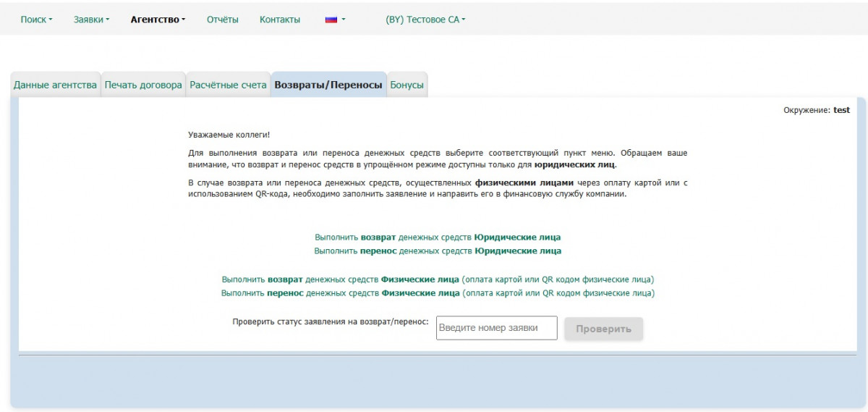This screenshot has width=868, height=412.
Task: Click возврат денежных средств Юридические лица link
Action: [x=438, y=237]
